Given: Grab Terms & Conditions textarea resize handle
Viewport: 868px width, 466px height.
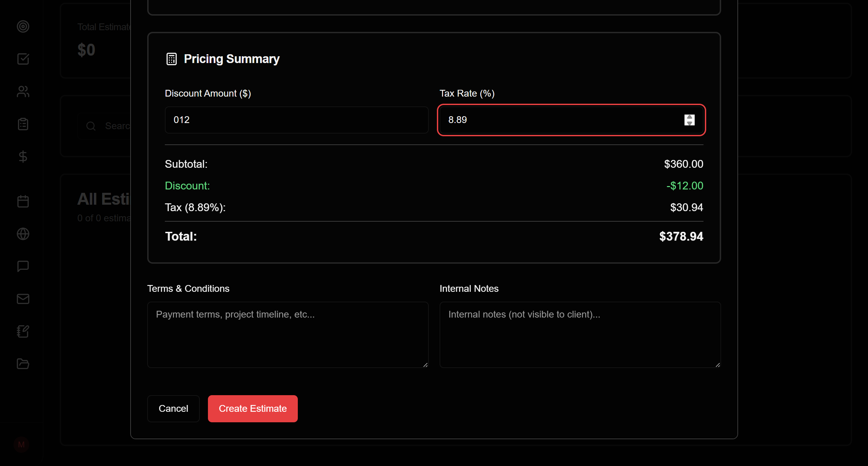Looking at the screenshot, I should [x=425, y=365].
